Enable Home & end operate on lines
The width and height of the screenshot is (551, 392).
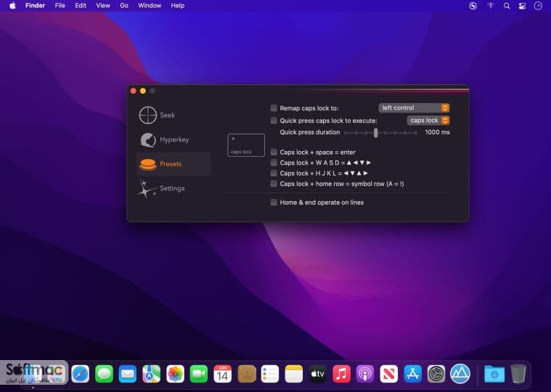(274, 203)
